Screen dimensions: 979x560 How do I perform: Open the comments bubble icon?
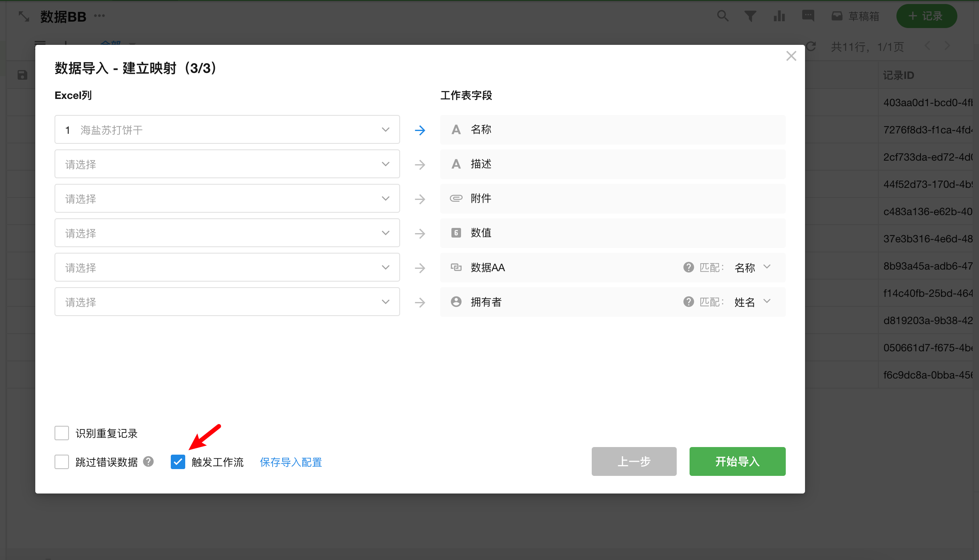tap(808, 16)
